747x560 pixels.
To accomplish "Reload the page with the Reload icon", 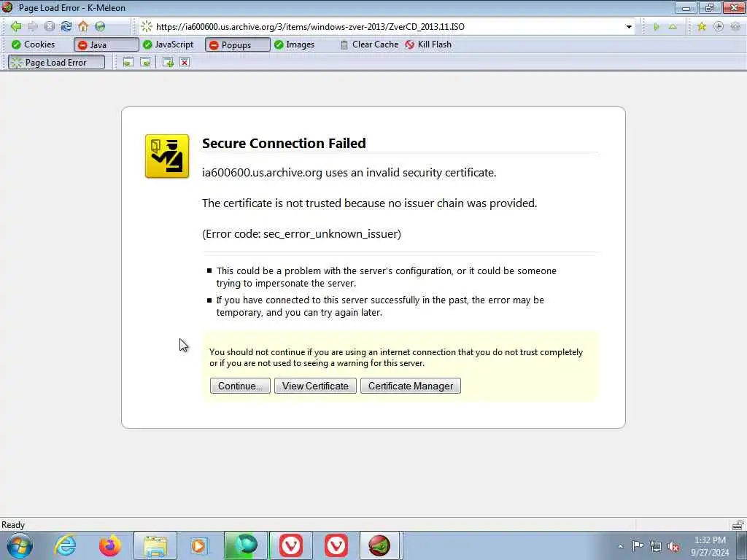I will [66, 27].
